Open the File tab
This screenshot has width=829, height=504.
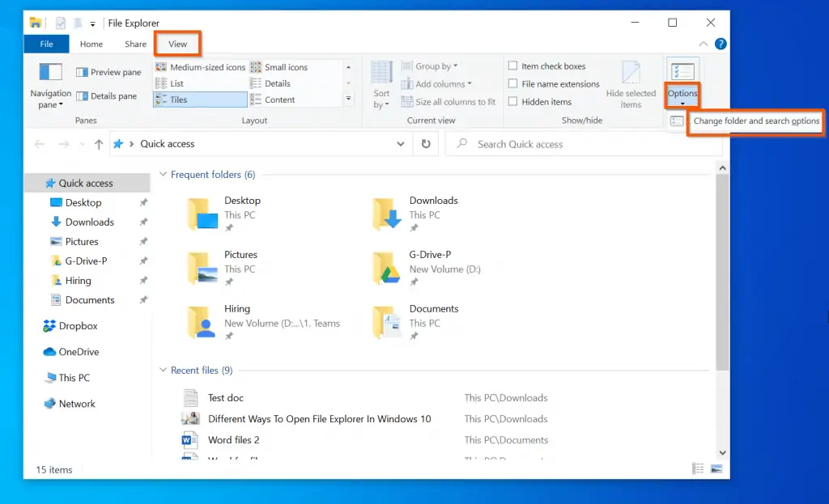click(46, 44)
